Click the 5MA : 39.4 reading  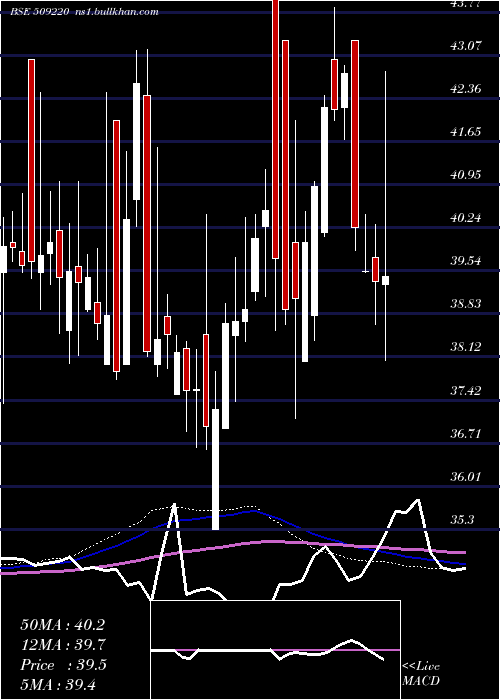tap(58, 684)
